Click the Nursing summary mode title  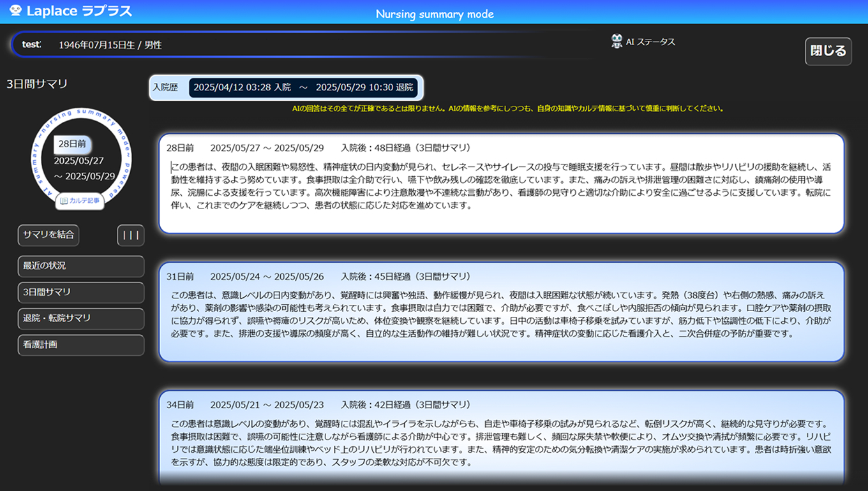[x=434, y=14]
